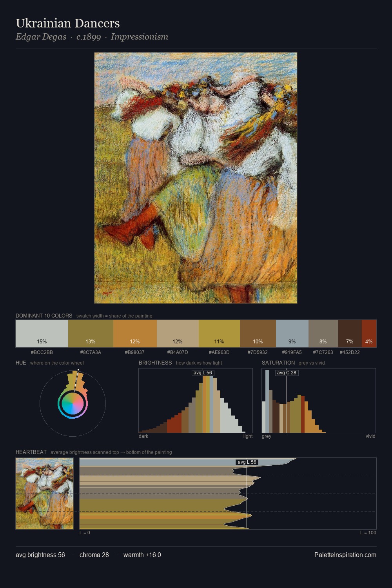Click the saturation histogram chart
Viewport: 392px width, 588px height.
click(x=319, y=401)
